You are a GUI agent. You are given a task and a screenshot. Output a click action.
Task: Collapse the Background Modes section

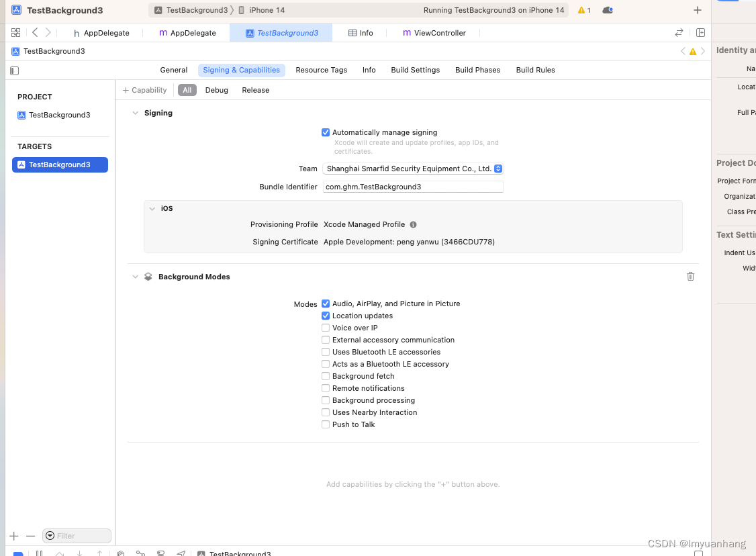[135, 277]
